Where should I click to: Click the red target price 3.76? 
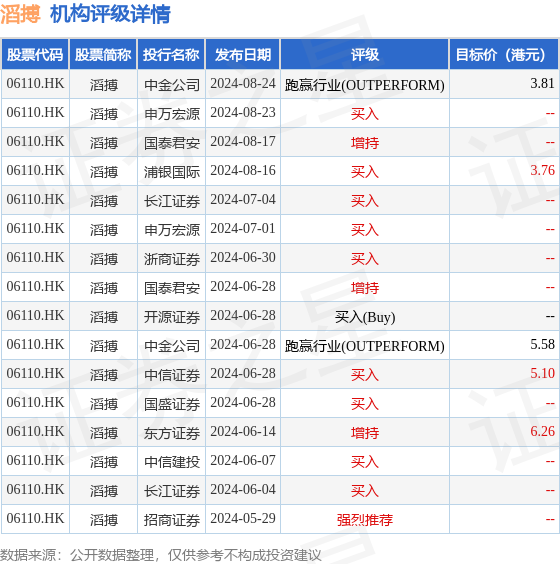542,170
